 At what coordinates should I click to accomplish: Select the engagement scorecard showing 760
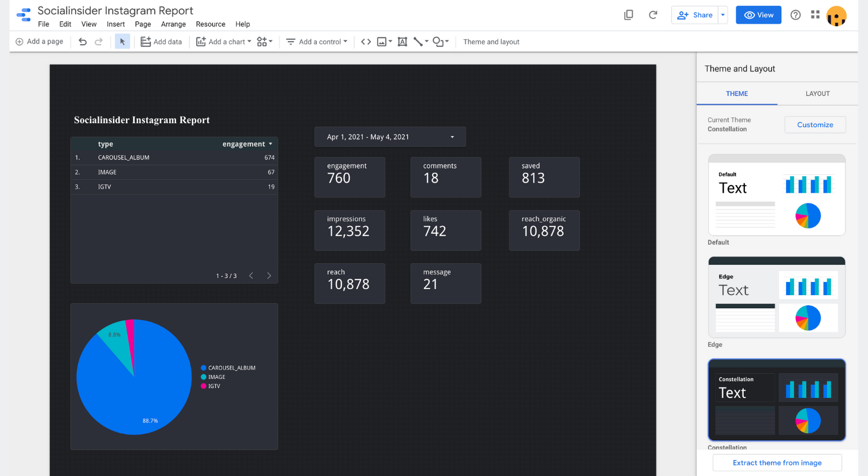pos(350,177)
